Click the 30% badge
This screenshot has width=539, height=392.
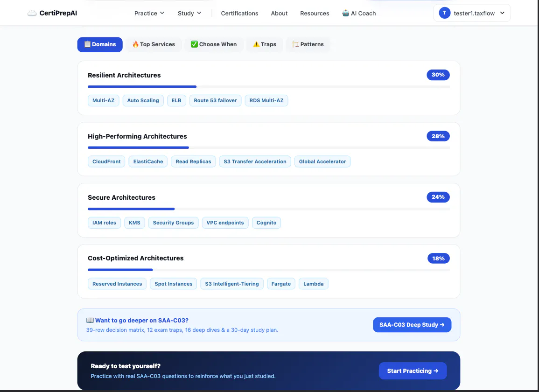click(x=438, y=75)
